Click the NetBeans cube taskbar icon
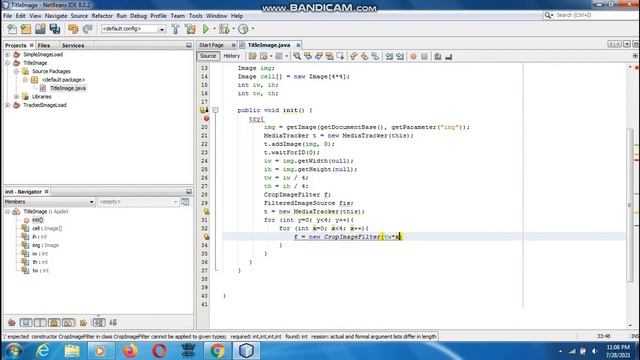This screenshot has width=640, height=360. click(x=246, y=351)
